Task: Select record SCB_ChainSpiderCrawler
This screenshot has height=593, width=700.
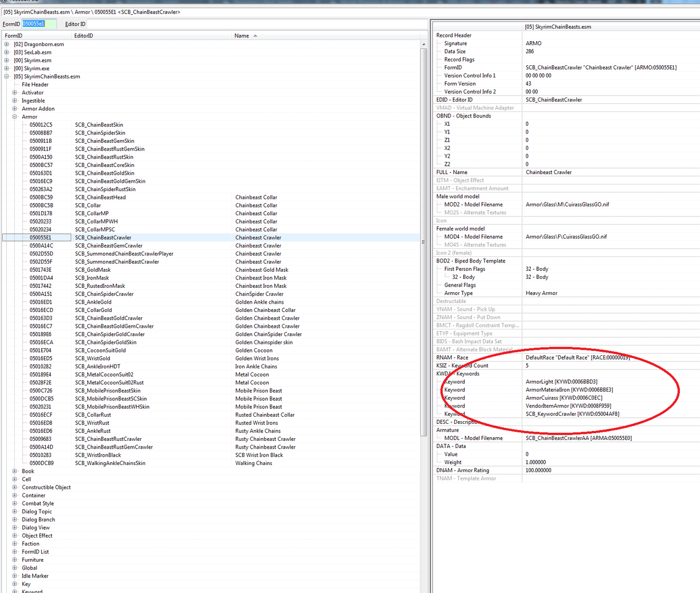Action: (104, 294)
